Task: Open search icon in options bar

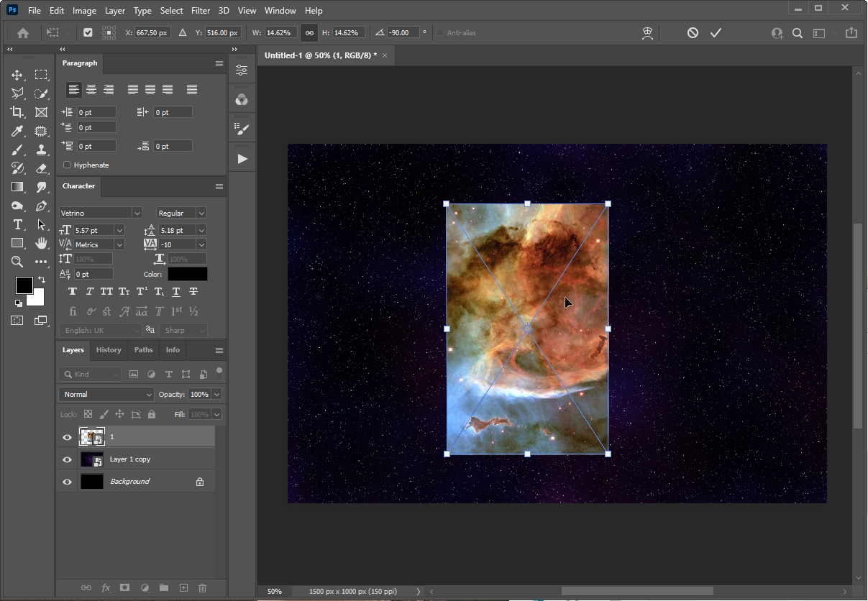Action: point(798,32)
